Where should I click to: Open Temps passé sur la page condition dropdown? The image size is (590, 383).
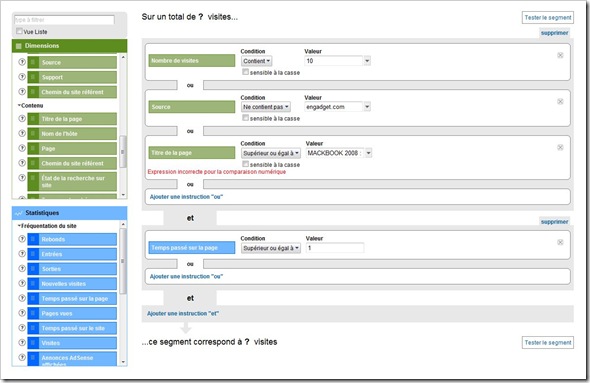271,248
